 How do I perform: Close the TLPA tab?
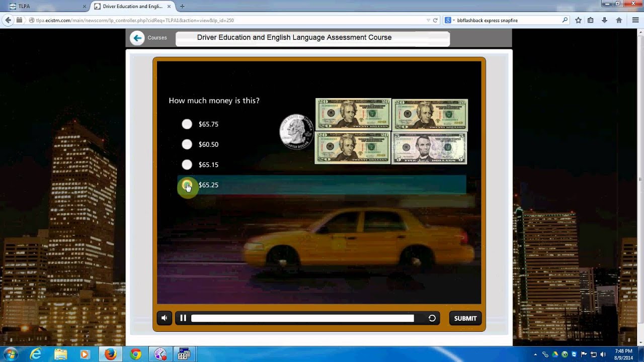[84, 6]
